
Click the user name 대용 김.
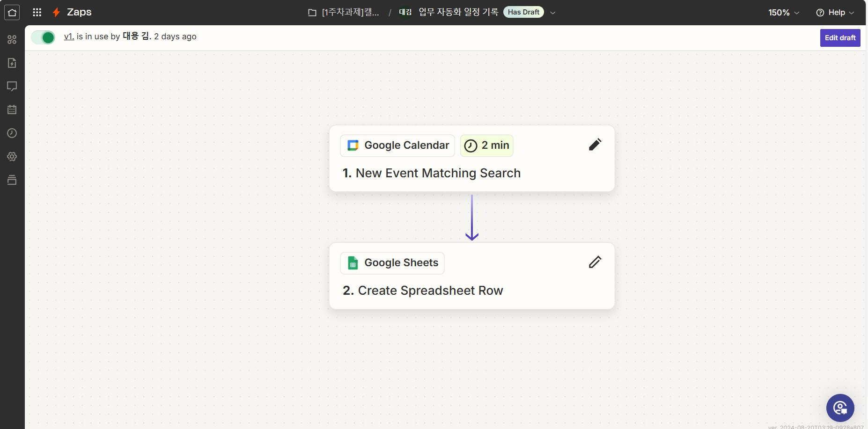tap(137, 36)
